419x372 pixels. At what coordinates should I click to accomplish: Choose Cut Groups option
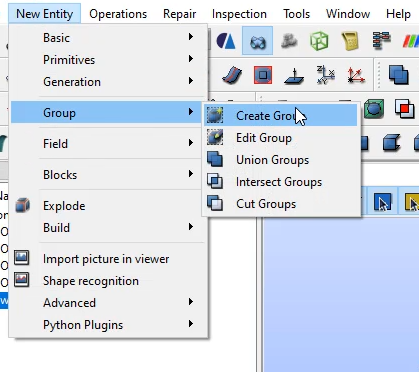[x=281, y=204]
